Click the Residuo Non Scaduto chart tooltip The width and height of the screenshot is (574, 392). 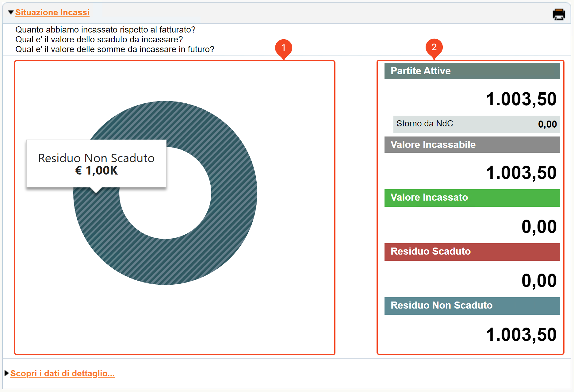coord(96,164)
